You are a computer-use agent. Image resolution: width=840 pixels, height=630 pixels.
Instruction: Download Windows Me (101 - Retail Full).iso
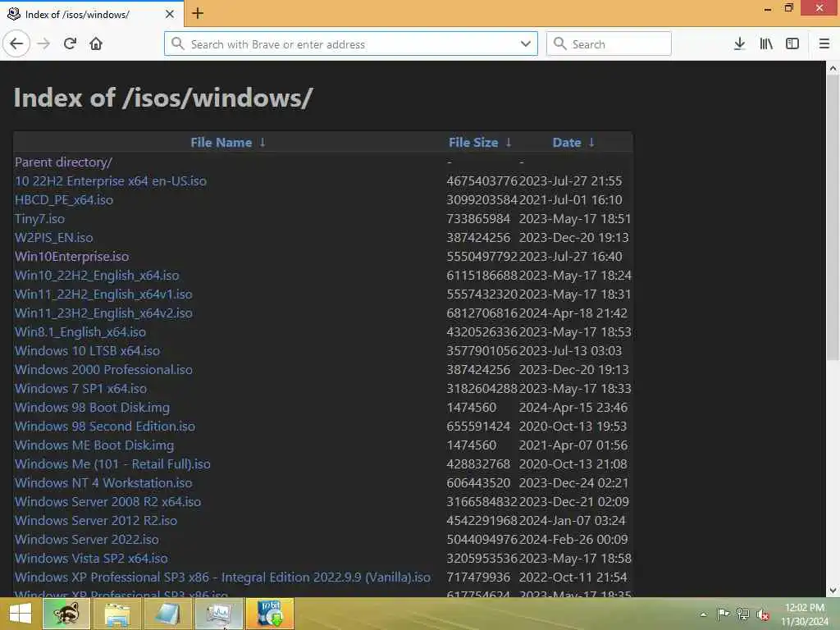coord(112,464)
